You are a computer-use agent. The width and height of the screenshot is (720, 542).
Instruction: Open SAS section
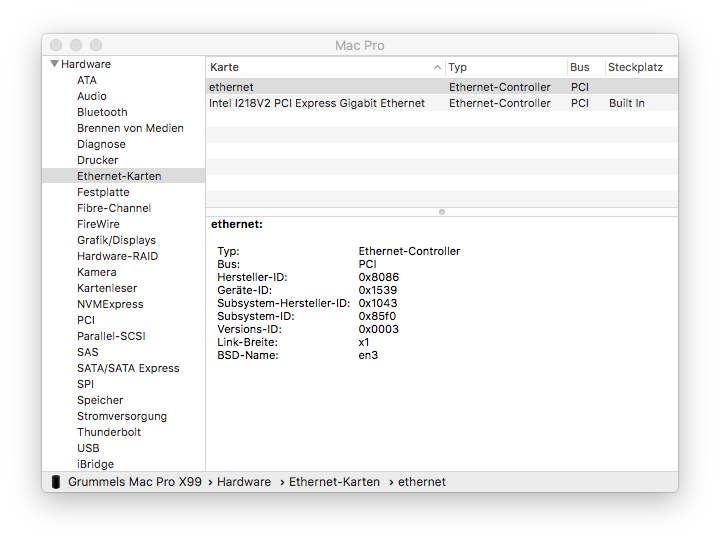coord(88,352)
